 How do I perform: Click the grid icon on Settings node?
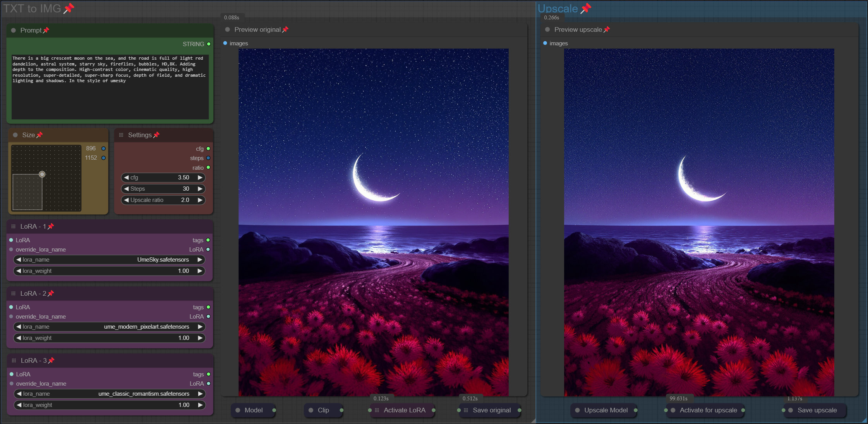[x=121, y=135]
